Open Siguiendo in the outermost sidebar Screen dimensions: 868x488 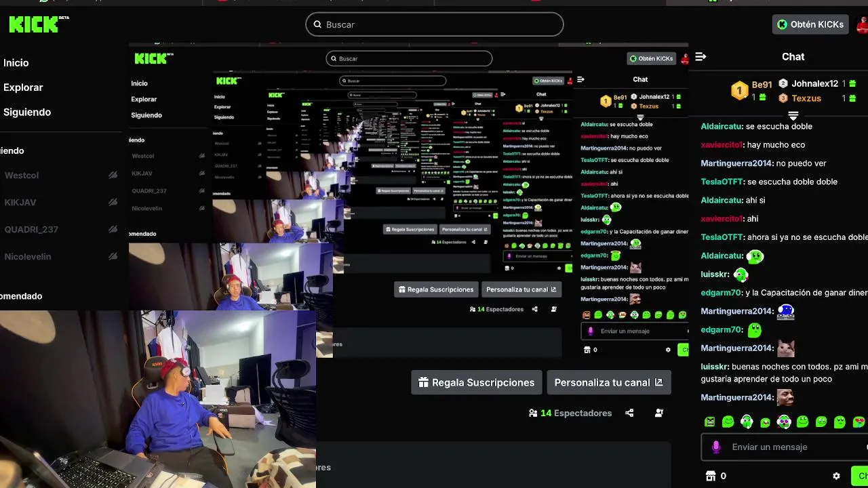tap(27, 112)
